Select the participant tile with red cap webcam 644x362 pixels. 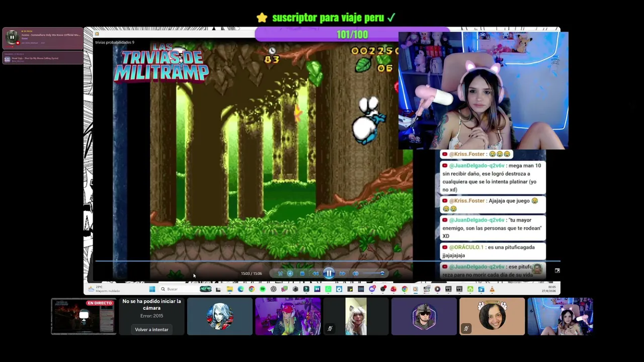point(288,316)
